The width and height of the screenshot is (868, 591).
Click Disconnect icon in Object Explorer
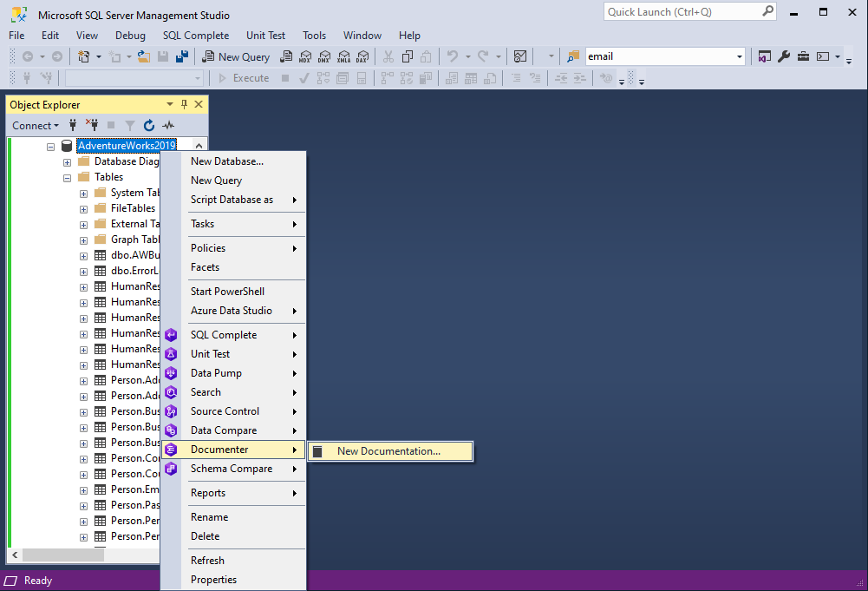click(92, 125)
